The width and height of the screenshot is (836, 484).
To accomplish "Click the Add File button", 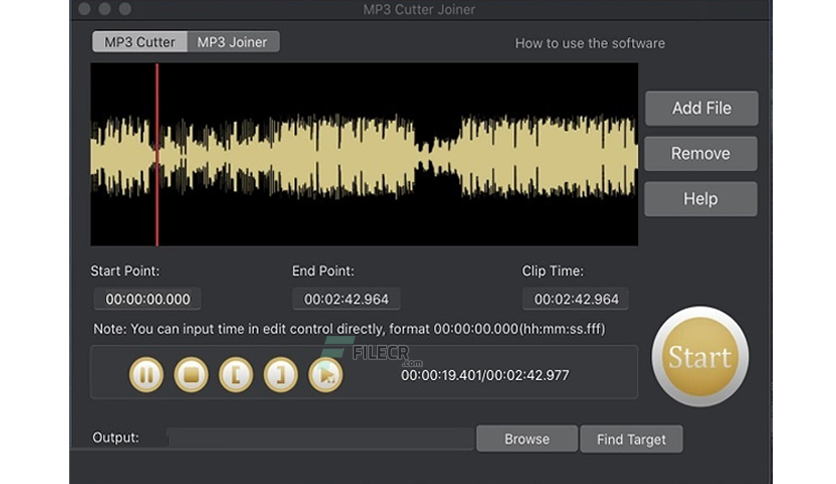I will (701, 108).
